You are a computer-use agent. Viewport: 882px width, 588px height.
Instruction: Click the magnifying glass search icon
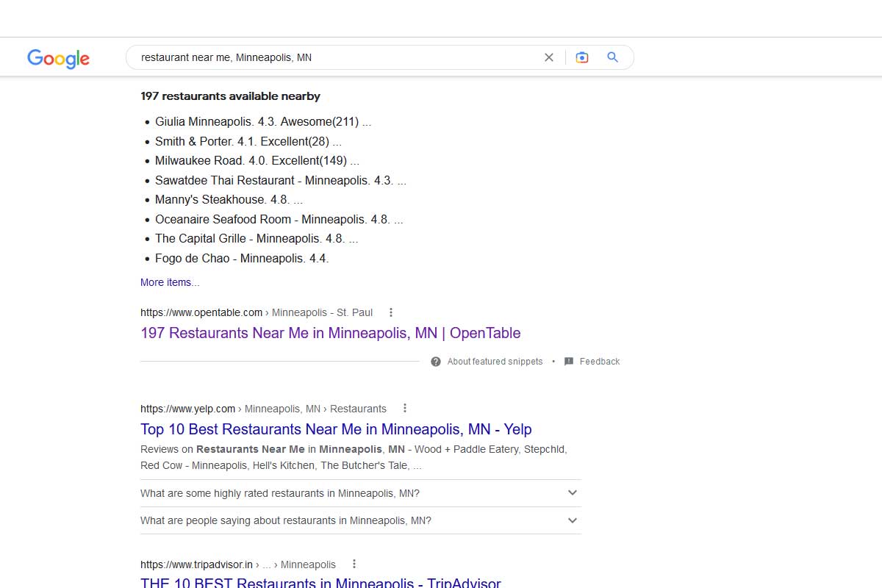coord(613,57)
